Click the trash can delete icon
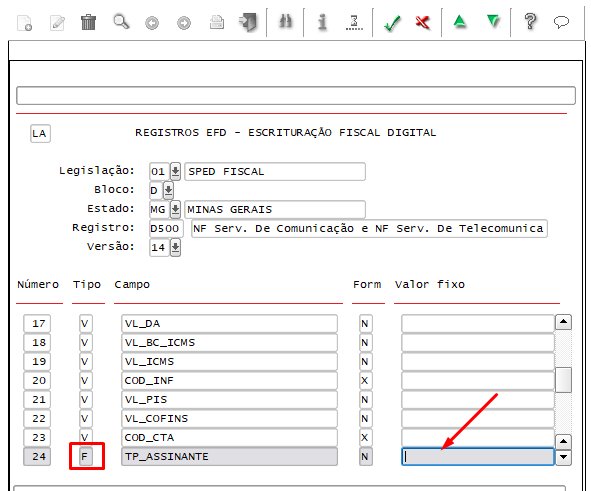Viewport: 591px width, 491px height. tap(89, 22)
